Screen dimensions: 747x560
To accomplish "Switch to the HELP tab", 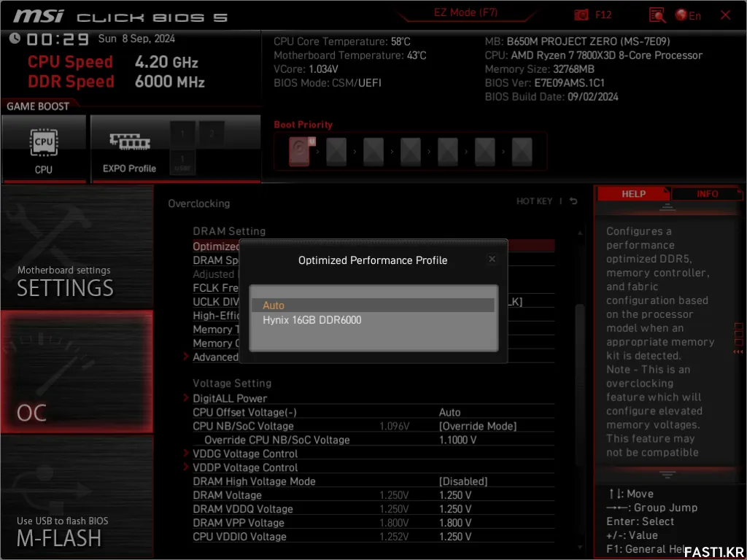I will point(633,194).
